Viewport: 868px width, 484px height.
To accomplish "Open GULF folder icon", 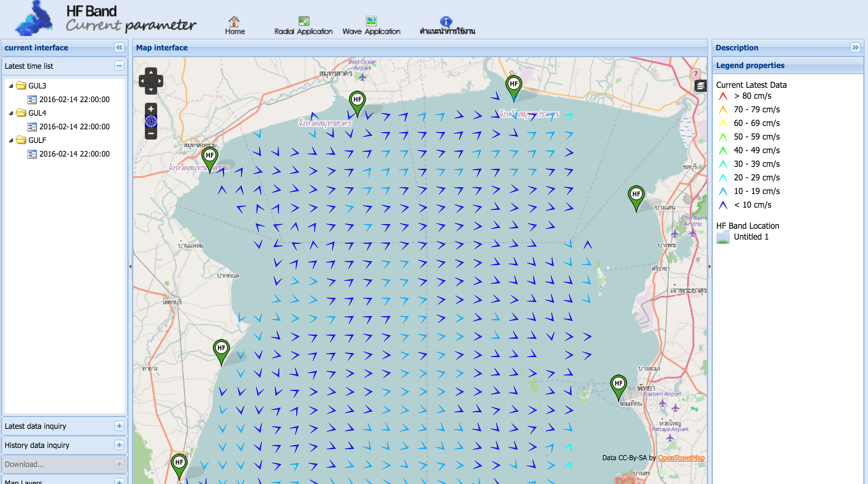I will (x=21, y=140).
